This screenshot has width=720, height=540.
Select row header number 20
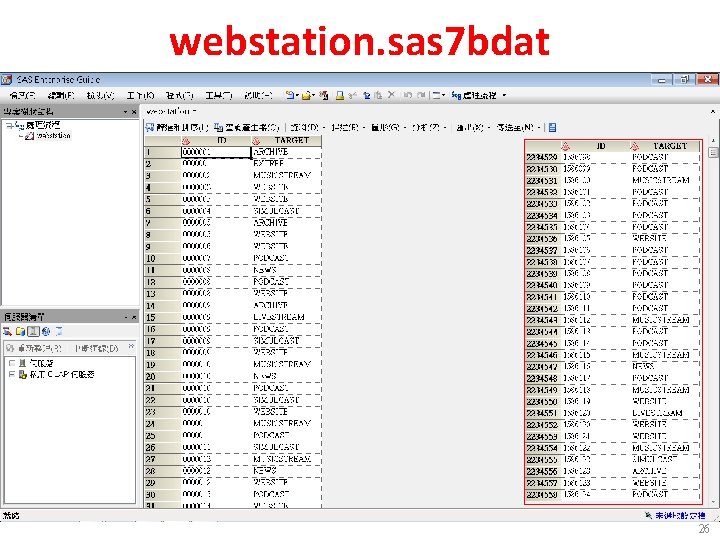pos(163,376)
